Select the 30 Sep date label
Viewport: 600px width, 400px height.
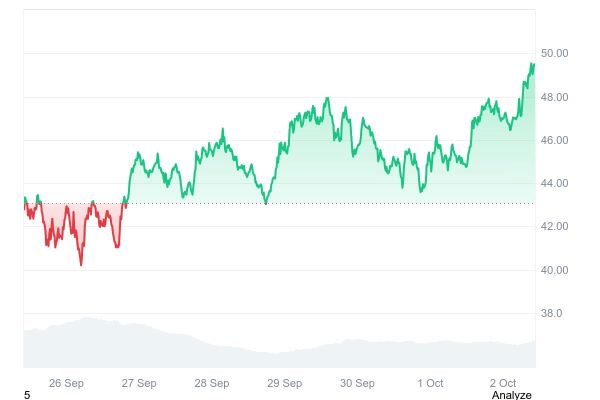pyautogui.click(x=358, y=382)
